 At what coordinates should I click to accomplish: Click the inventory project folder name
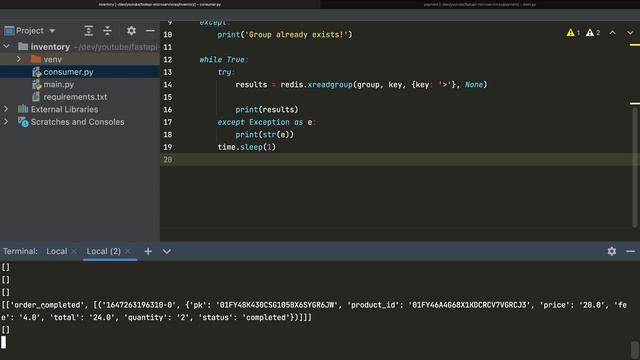50,47
